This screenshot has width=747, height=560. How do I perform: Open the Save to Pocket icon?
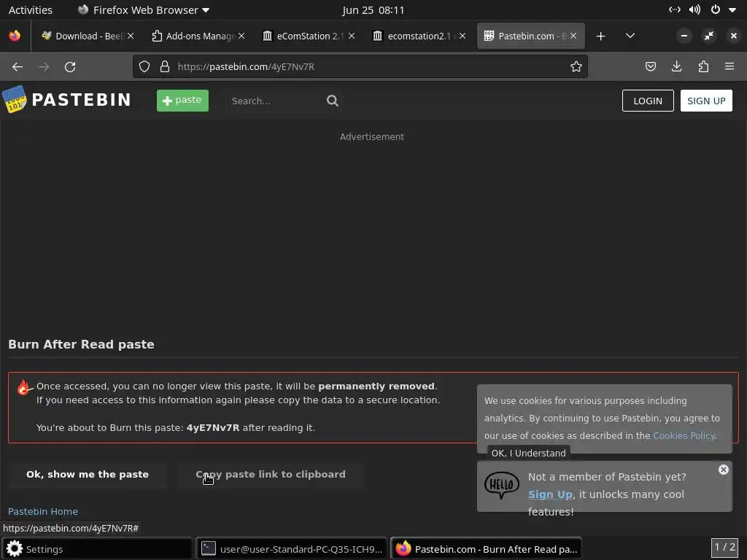650,66
